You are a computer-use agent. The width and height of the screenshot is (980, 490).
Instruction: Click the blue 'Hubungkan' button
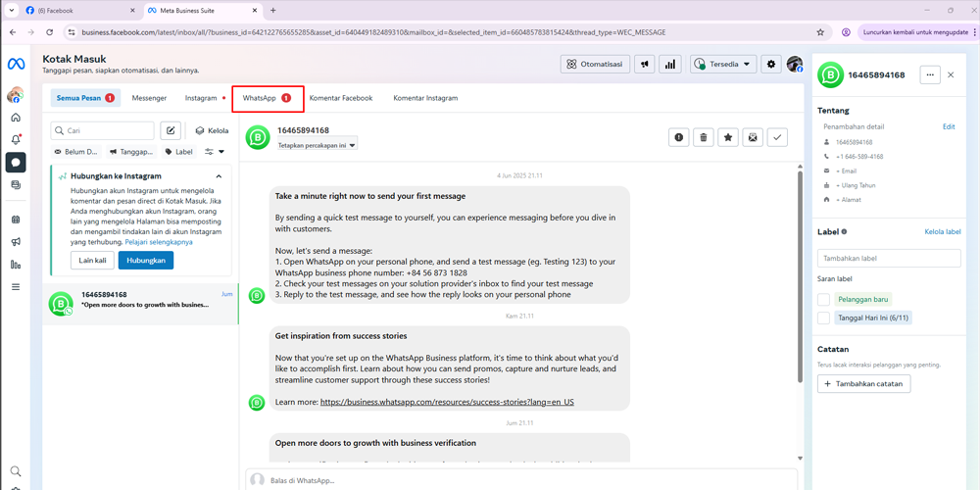coord(146,261)
